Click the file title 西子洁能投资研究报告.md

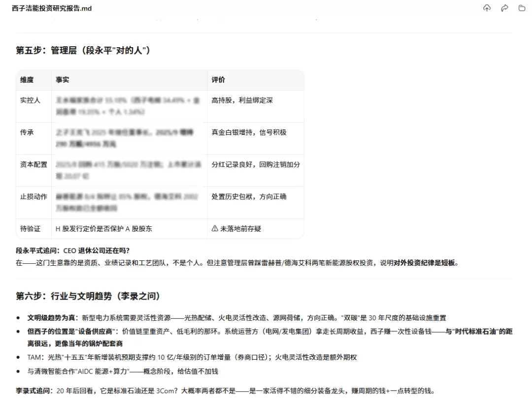tap(52, 8)
